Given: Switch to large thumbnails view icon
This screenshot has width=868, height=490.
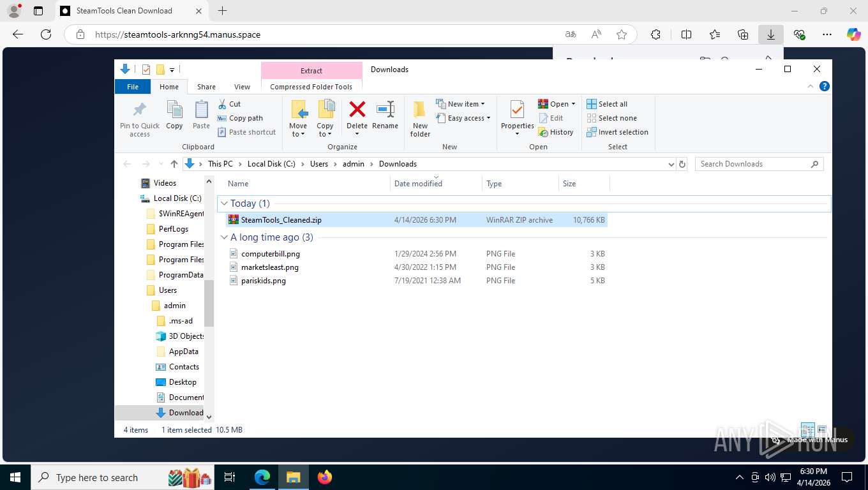Looking at the screenshot, I should pos(822,429).
